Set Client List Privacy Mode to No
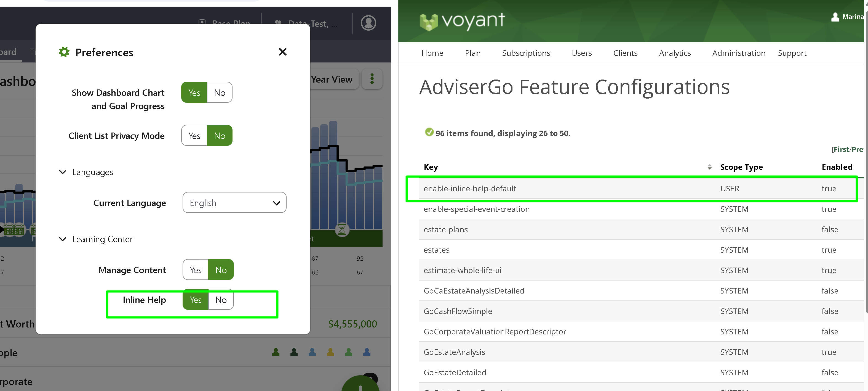868x391 pixels. [x=219, y=136]
